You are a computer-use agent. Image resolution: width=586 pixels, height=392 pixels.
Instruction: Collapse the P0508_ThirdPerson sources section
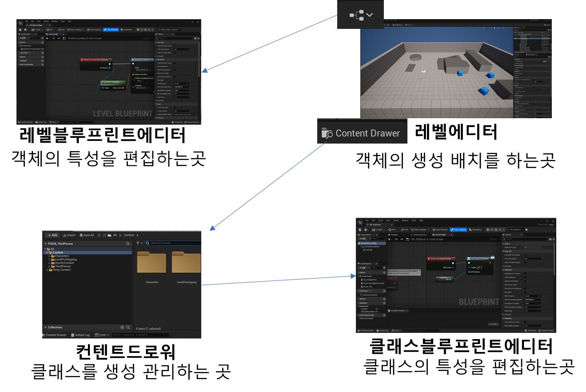(46, 244)
